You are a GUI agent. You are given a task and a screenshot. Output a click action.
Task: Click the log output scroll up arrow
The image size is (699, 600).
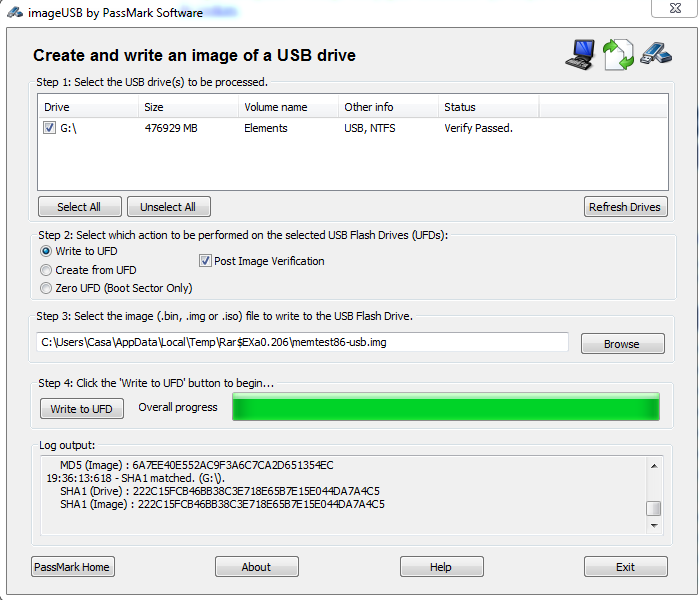click(x=654, y=466)
